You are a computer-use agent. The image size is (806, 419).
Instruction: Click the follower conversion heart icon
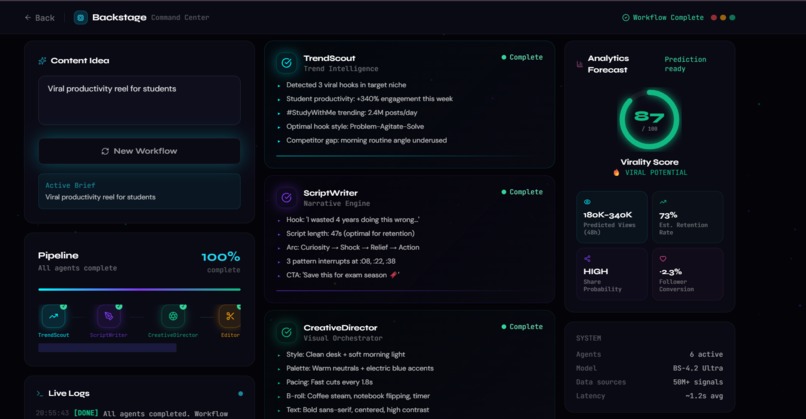(x=663, y=259)
